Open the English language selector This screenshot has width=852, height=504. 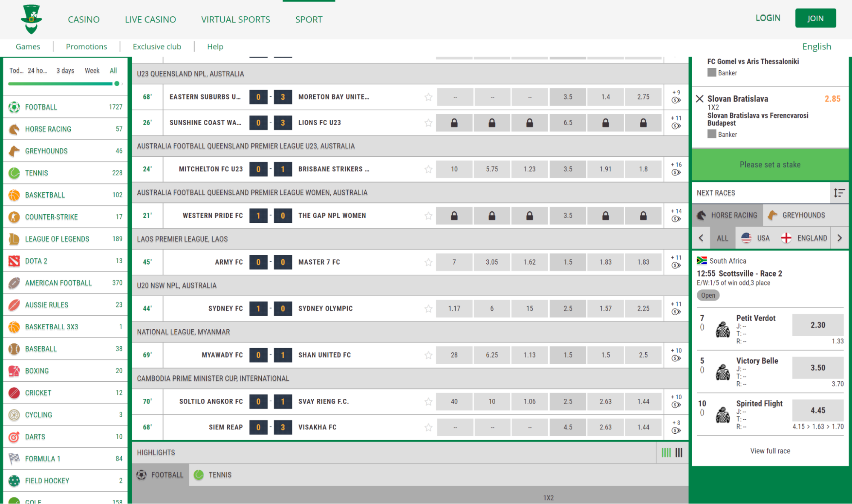(x=817, y=46)
